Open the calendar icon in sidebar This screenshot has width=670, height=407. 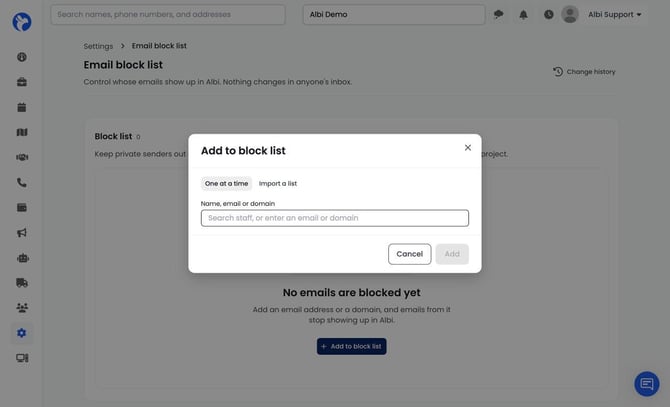coord(22,107)
